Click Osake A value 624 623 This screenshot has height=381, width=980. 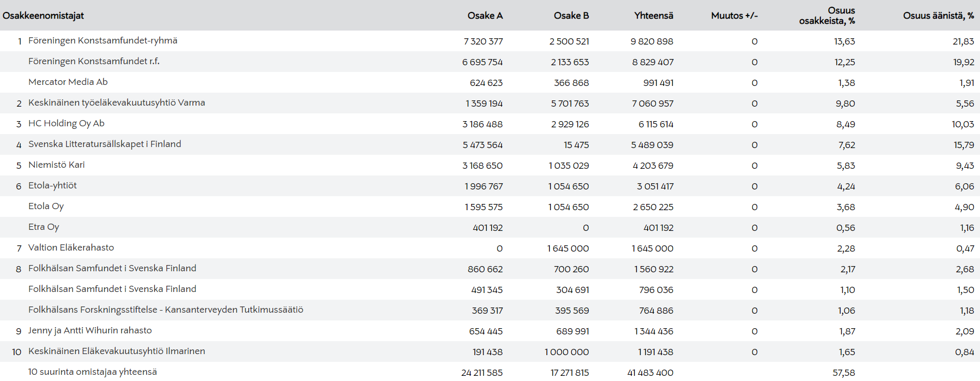tap(486, 83)
